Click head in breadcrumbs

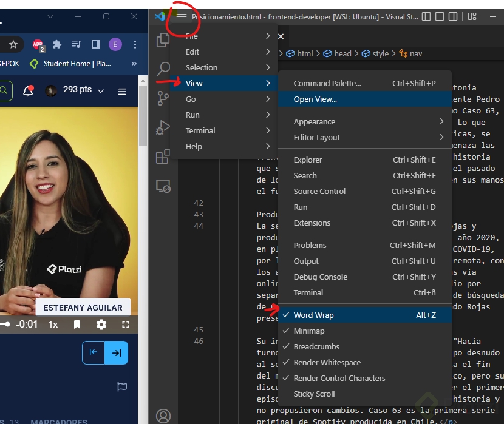338,53
